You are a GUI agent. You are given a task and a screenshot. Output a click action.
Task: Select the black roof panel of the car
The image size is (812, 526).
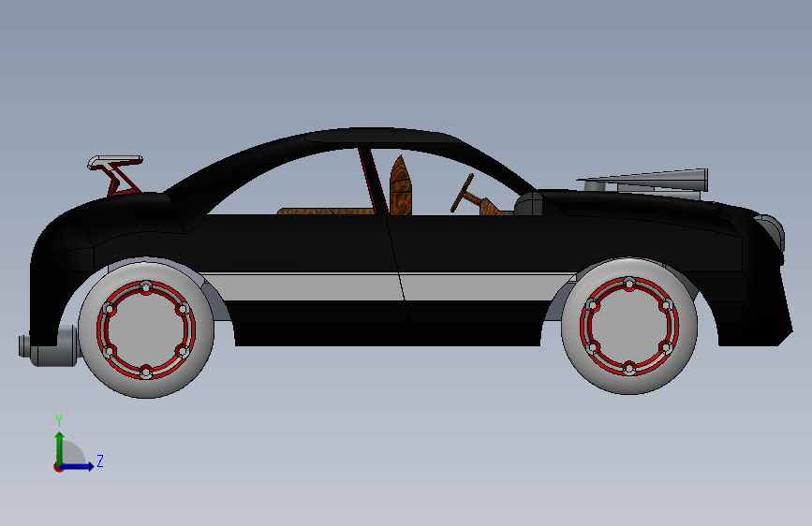(383, 136)
